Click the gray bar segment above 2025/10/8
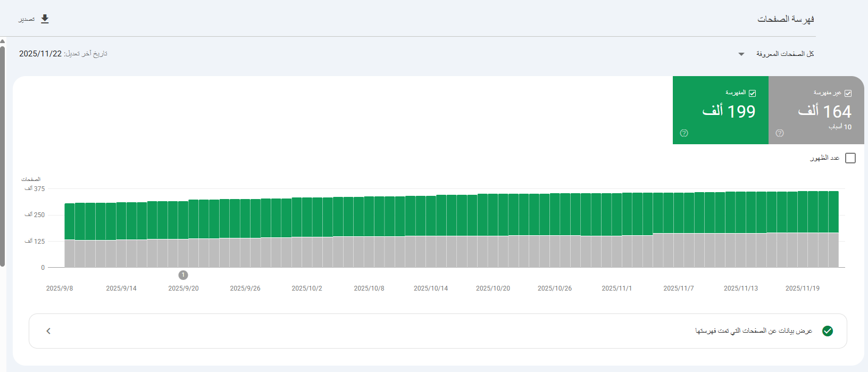 369,251
